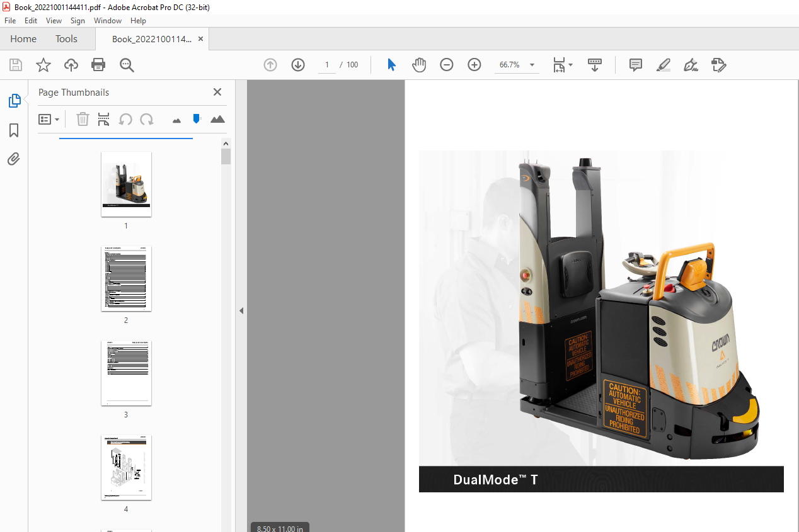Open the Sign menu
The width and height of the screenshot is (799, 532).
pyautogui.click(x=78, y=21)
